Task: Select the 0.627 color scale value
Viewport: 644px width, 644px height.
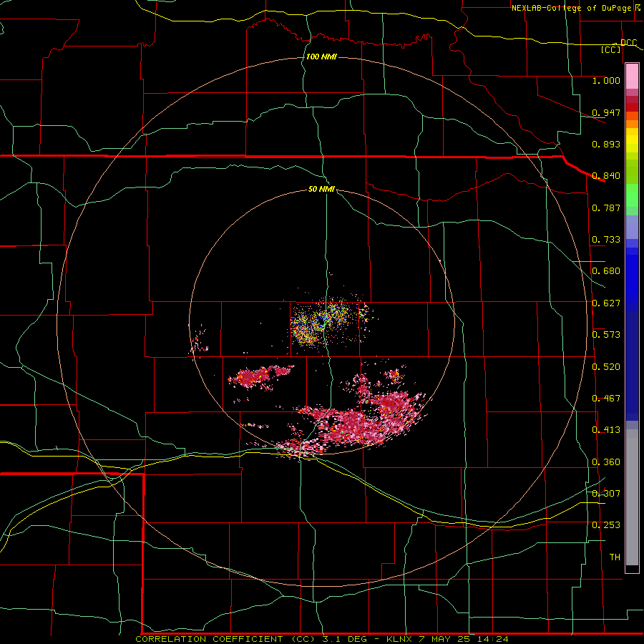Action: 606,303
